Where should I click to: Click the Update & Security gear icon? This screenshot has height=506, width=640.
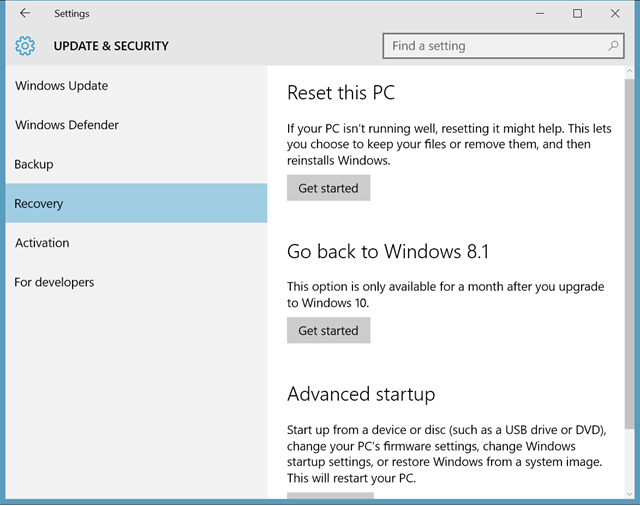pyautogui.click(x=25, y=46)
